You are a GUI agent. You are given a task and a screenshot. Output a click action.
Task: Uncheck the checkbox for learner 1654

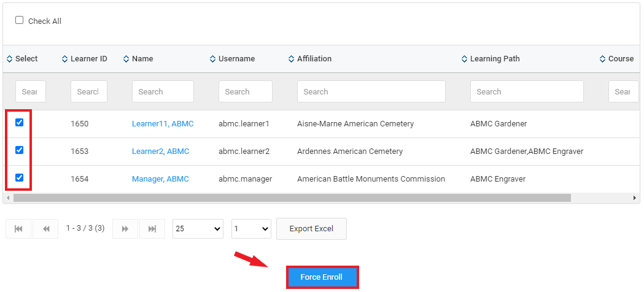point(20,178)
